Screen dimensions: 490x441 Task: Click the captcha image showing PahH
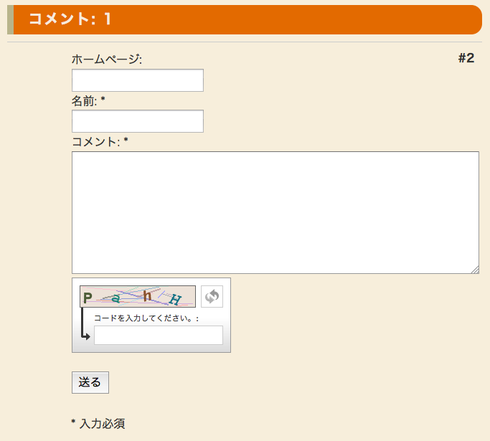(138, 296)
